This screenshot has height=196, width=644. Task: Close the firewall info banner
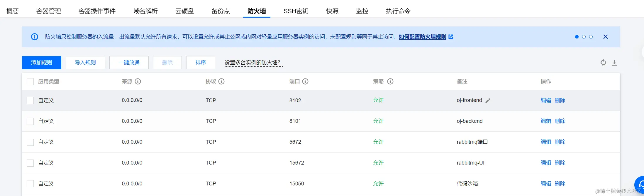pos(606,37)
